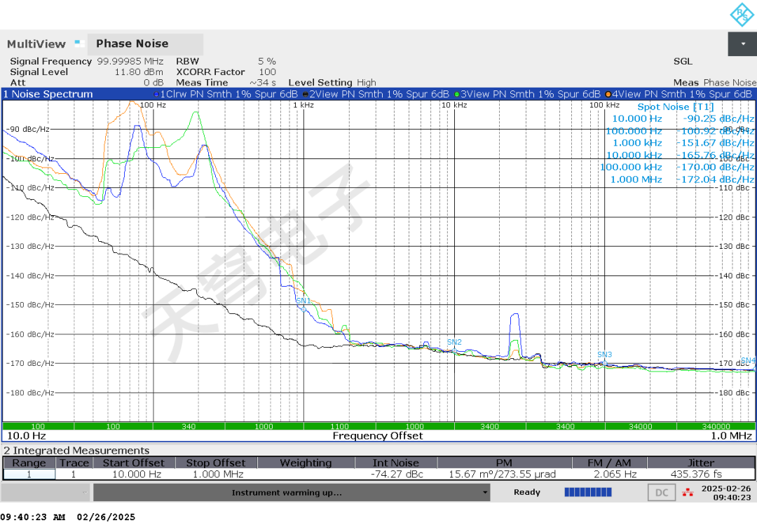This screenshot has height=532, width=757.
Task: Select the Phase Noise tab
Action: click(x=145, y=44)
